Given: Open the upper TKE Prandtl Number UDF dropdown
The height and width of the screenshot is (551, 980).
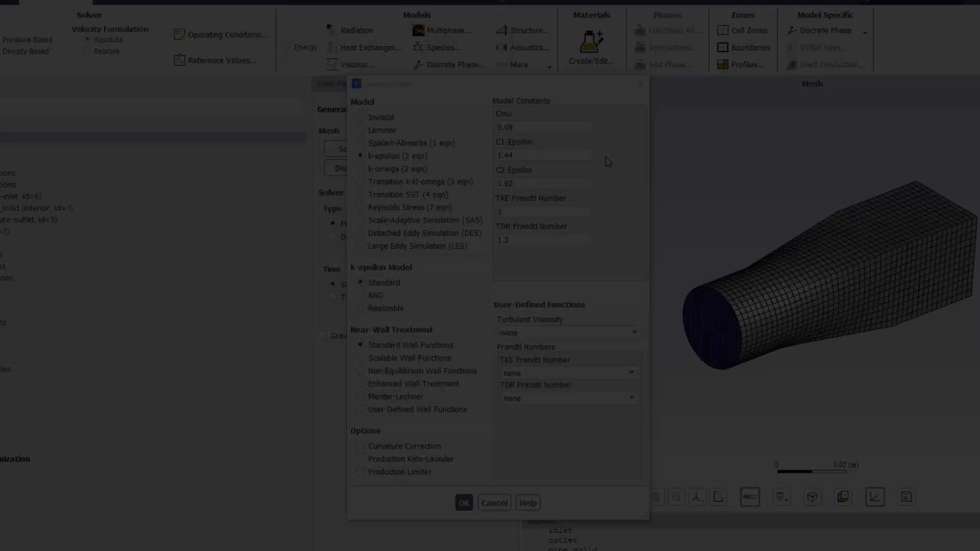Looking at the screenshot, I should click(x=567, y=373).
